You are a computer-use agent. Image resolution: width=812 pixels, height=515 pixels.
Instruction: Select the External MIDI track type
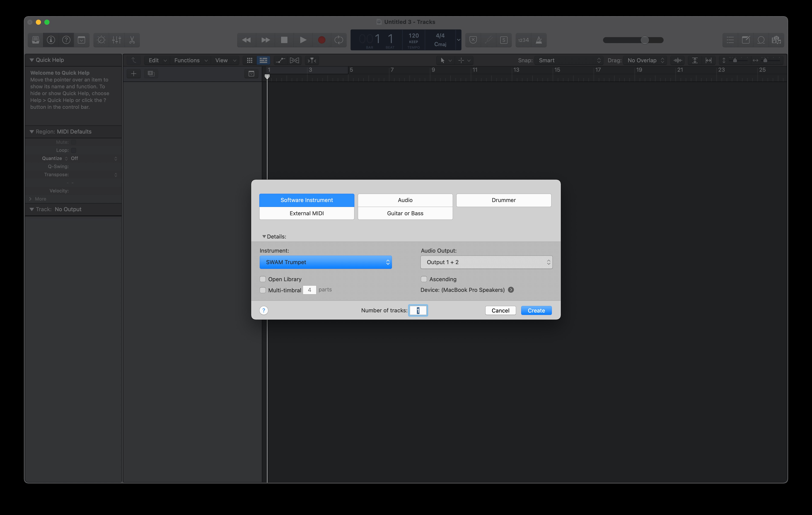click(x=306, y=213)
